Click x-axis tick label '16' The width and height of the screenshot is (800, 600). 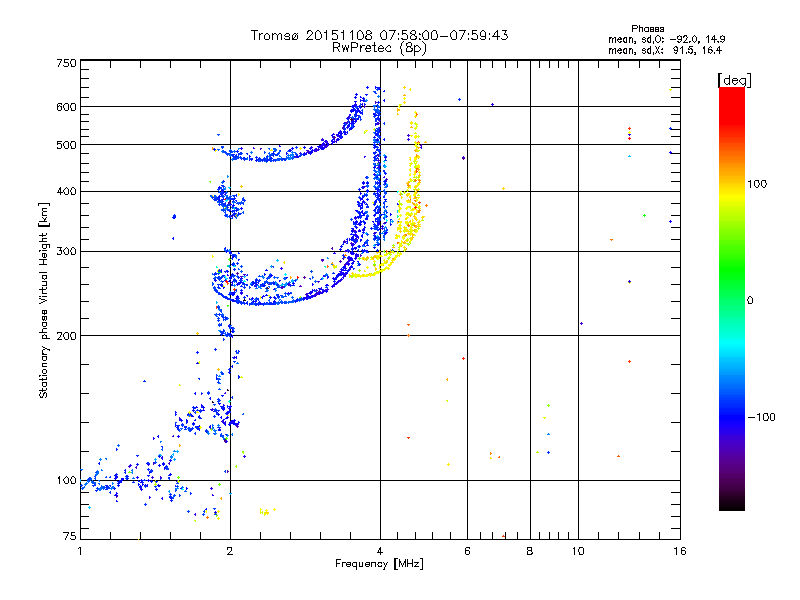680,551
